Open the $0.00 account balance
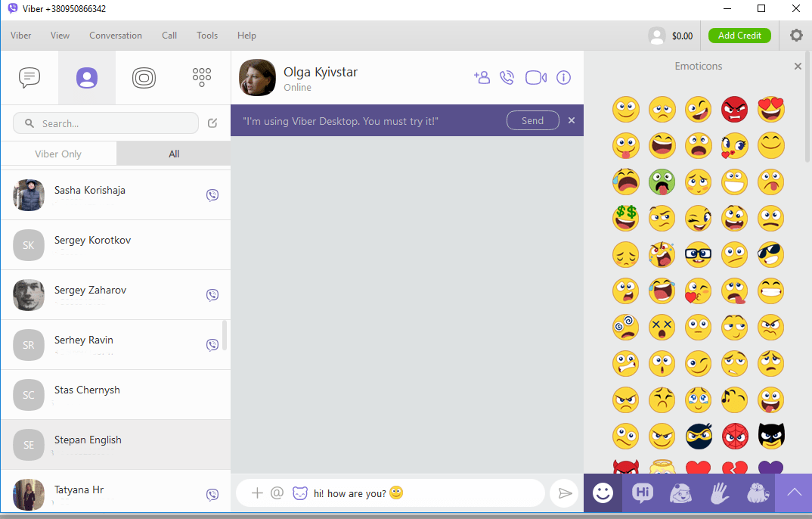Viewport: 812px width, 519px height. (682, 36)
